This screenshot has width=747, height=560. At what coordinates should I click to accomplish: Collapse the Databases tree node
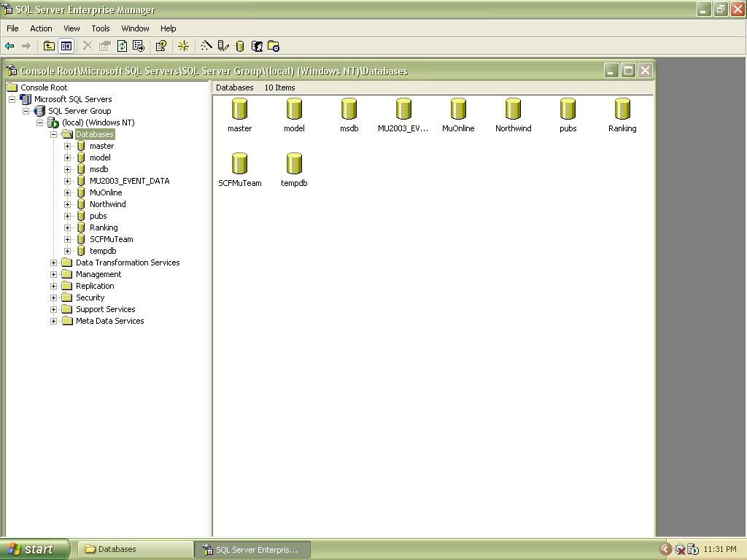tap(53, 134)
